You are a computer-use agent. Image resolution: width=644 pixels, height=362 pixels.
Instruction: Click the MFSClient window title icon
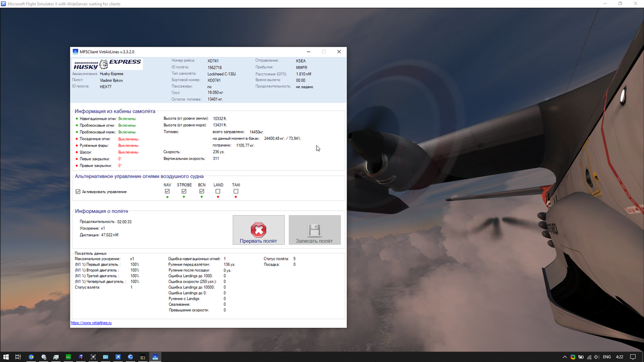coord(75,52)
